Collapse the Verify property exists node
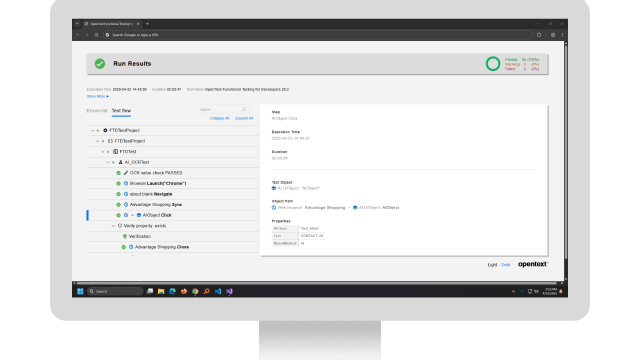640x360 pixels. coord(113,226)
